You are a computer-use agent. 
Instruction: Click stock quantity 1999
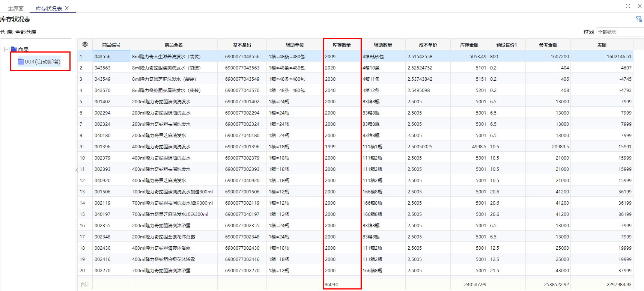[330, 146]
